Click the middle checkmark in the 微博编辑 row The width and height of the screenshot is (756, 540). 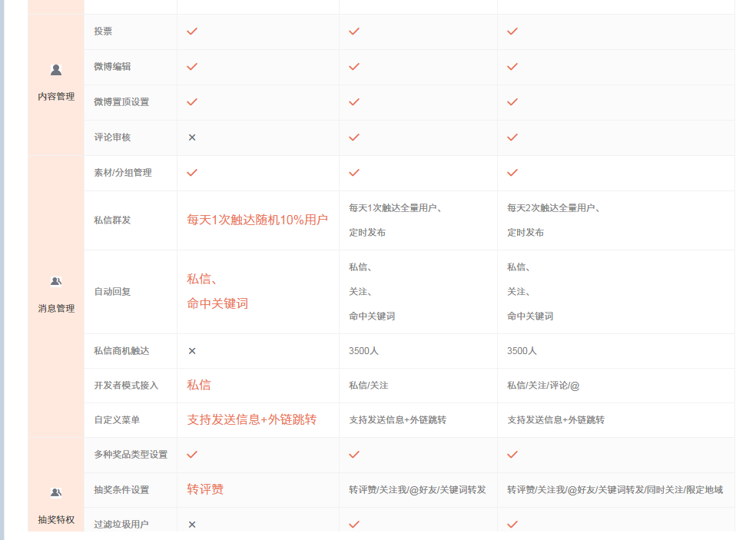click(x=354, y=67)
